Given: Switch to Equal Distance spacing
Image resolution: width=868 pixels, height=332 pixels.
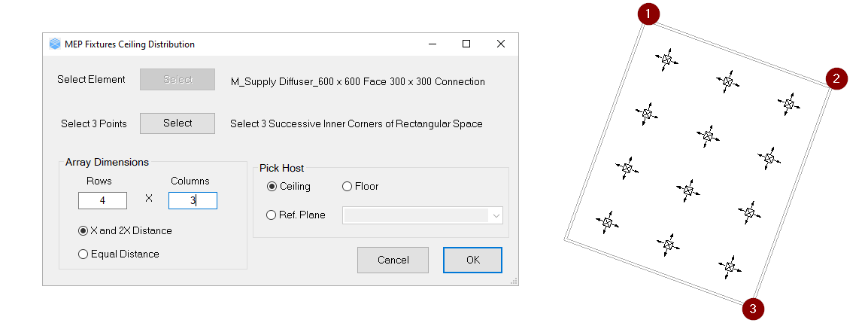Looking at the screenshot, I should point(83,254).
